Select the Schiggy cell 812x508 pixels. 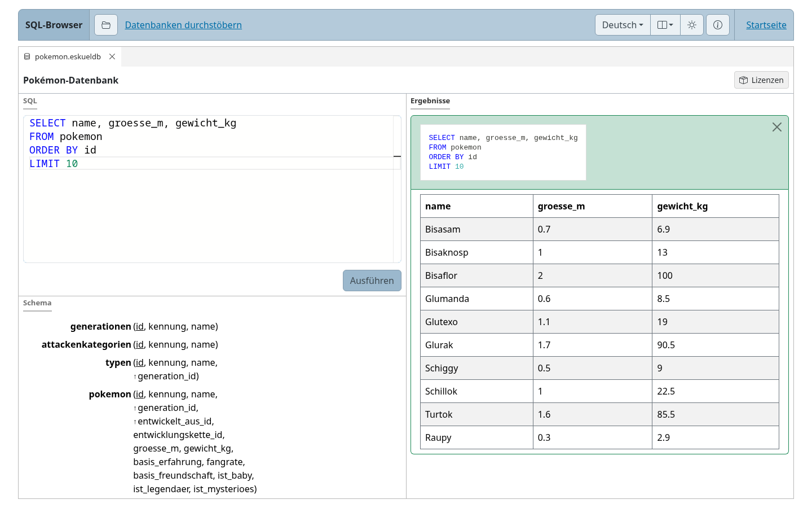click(476, 368)
